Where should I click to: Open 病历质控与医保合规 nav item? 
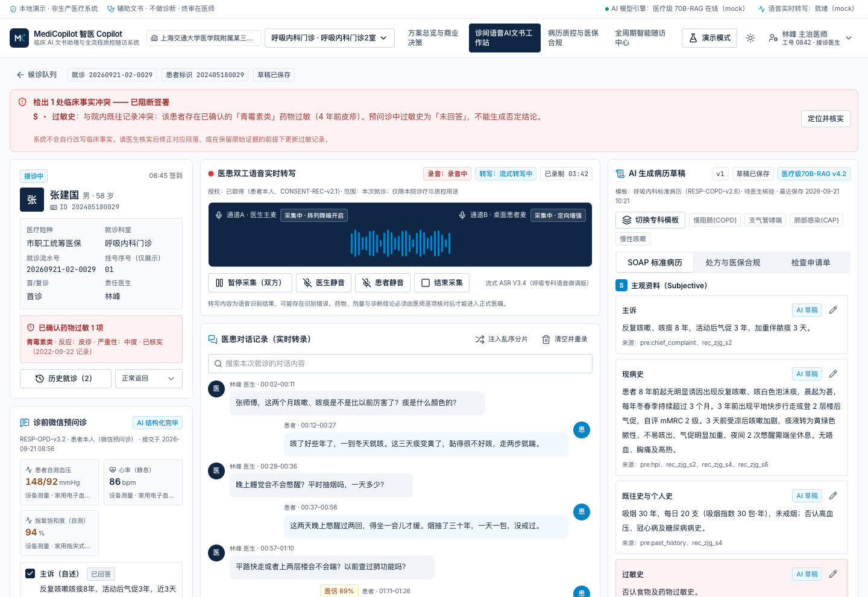tap(573, 38)
